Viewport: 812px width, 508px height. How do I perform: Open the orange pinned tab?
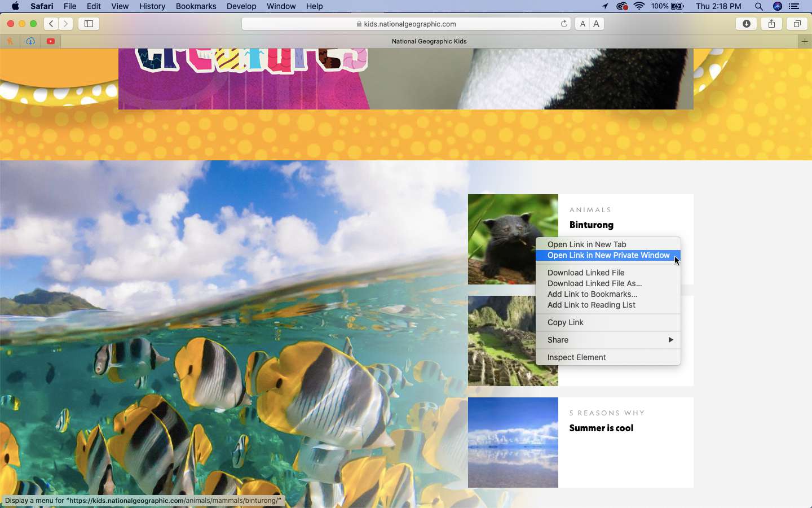10,41
